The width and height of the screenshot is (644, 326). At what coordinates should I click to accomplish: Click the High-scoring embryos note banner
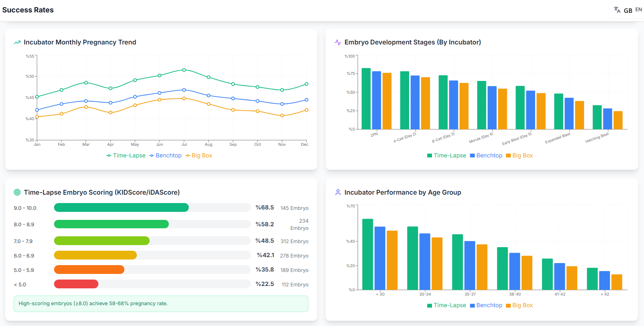tap(161, 304)
